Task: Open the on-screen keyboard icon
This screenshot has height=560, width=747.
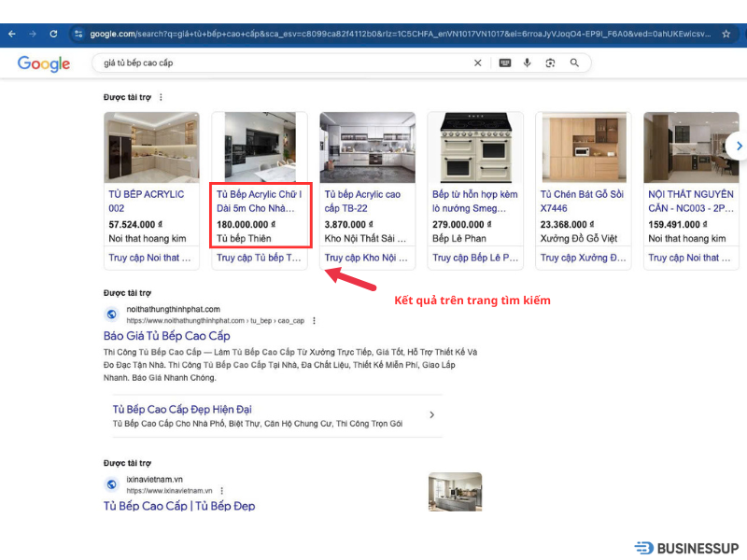Action: pos(505,63)
